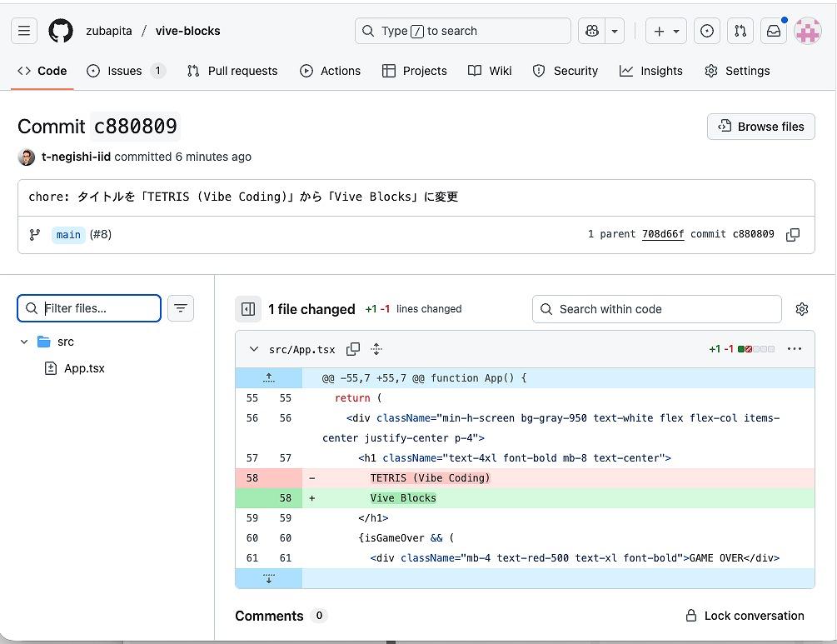Viewport: 837px width, 644px height.
Task: Open parent commit 708d66f link
Action: [663, 234]
